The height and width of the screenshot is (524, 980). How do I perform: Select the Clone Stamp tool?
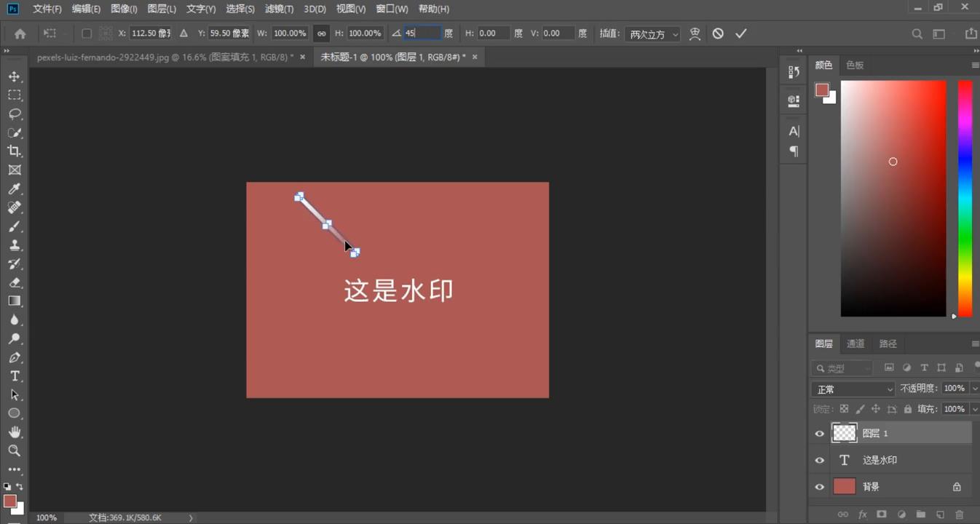click(x=15, y=245)
